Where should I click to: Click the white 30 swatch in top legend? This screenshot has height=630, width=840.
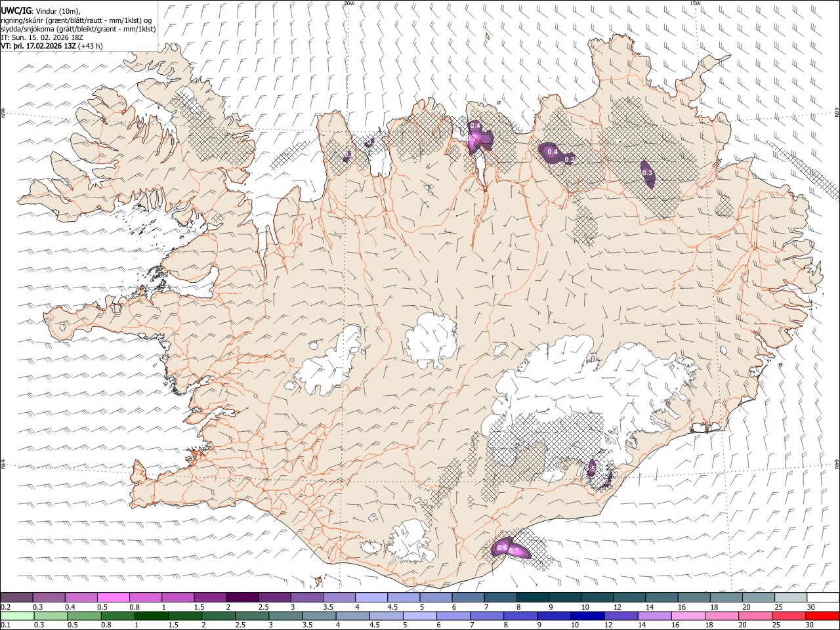pyautogui.click(x=822, y=597)
